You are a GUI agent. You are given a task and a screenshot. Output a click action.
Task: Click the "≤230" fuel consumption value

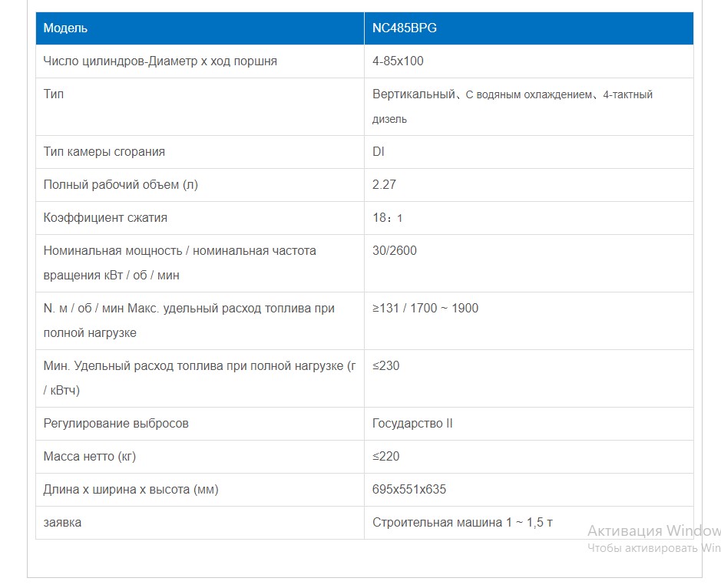click(x=386, y=366)
